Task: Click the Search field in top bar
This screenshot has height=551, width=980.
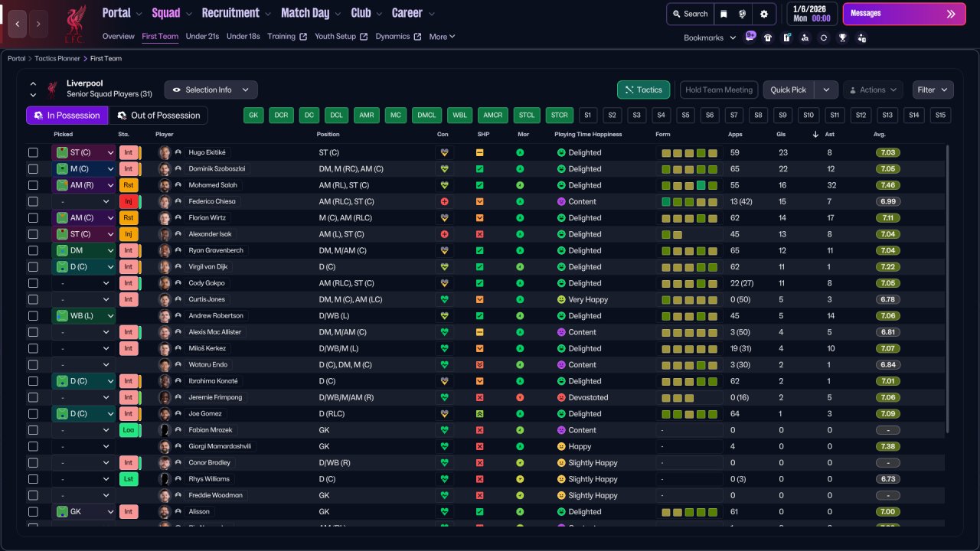Action: (690, 14)
